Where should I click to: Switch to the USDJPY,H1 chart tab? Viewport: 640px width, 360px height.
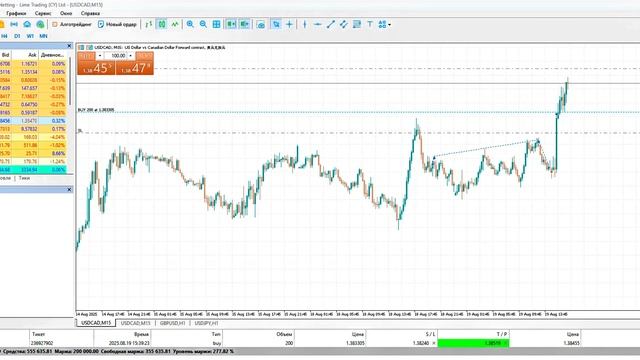(207, 323)
